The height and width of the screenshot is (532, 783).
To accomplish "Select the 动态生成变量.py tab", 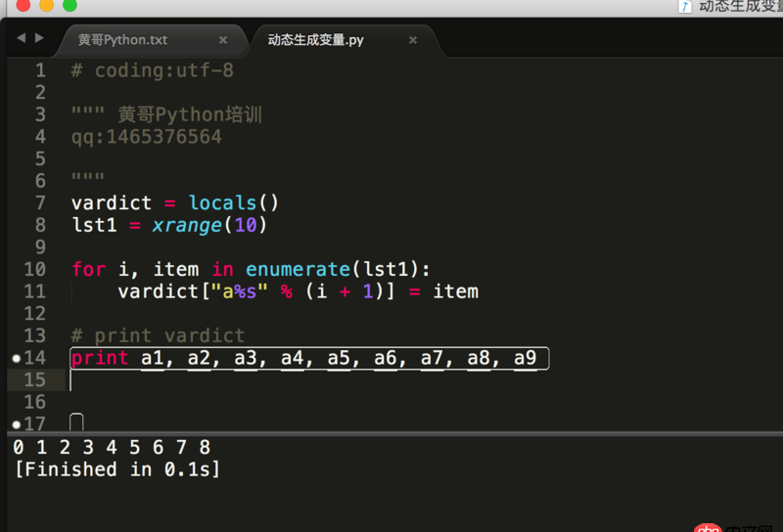I will point(315,40).
